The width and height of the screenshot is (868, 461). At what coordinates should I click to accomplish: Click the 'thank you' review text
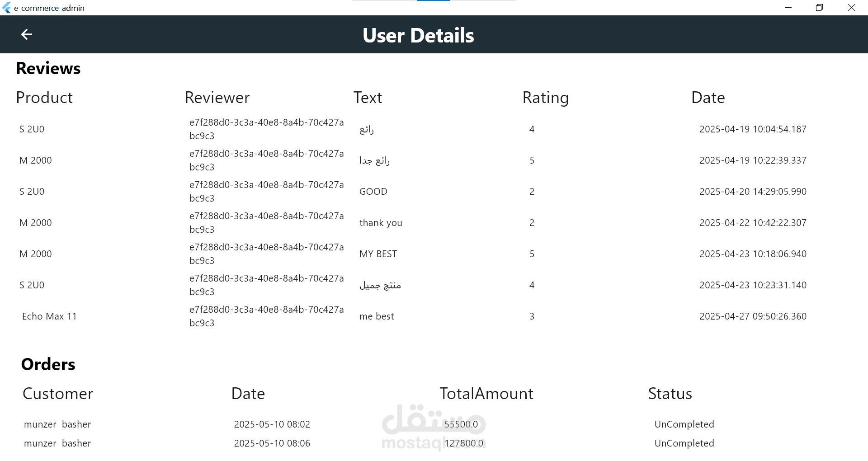(381, 223)
